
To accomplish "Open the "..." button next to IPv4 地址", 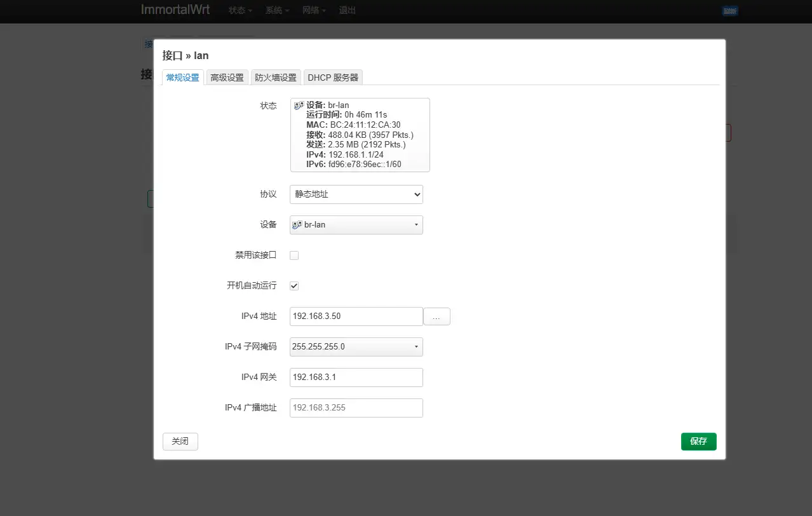I will point(437,316).
